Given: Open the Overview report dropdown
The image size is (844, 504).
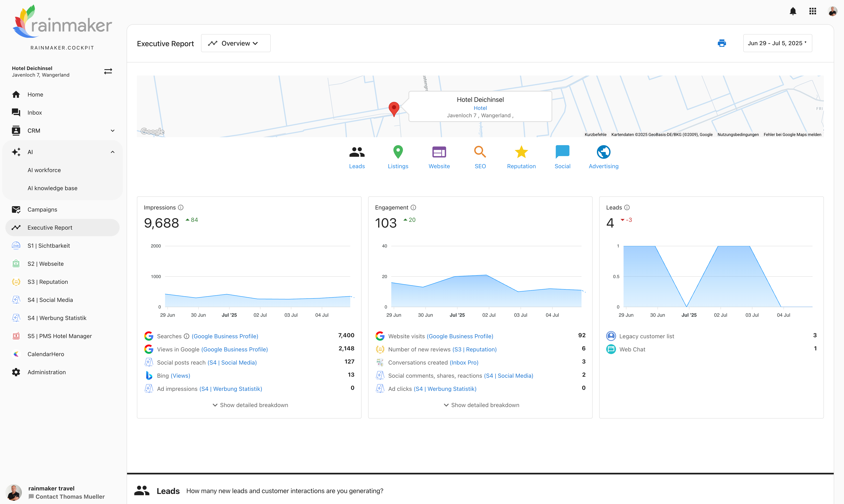Looking at the screenshot, I should click(236, 44).
